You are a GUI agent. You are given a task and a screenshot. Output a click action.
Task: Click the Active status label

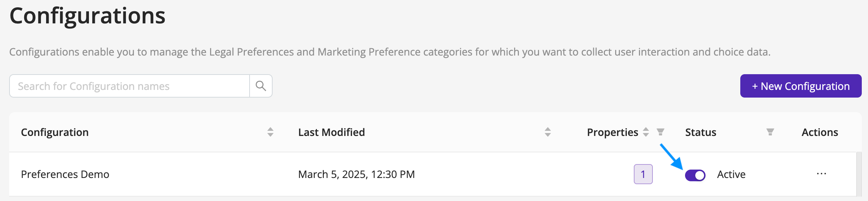click(x=731, y=174)
